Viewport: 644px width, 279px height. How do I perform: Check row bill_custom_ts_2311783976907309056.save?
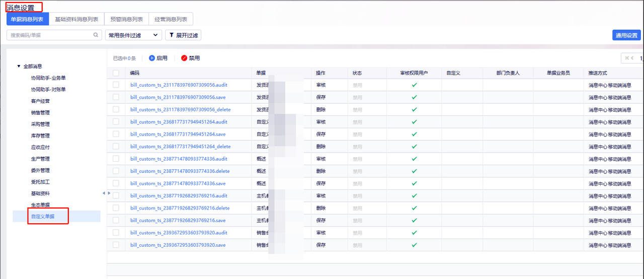click(x=116, y=97)
